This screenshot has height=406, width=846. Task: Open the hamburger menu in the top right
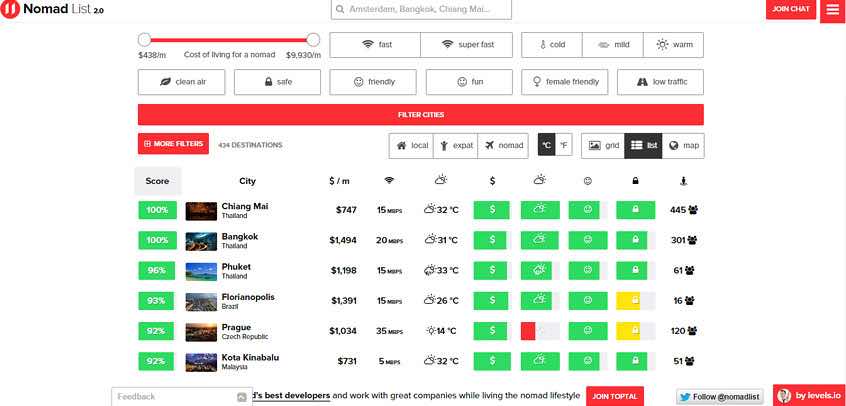[x=832, y=10]
